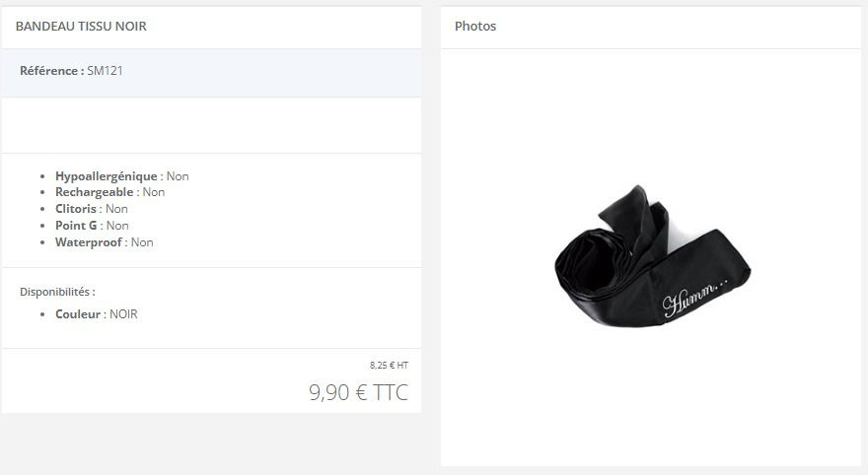Click the black blindfold product photo
This screenshot has width=868, height=475.
652,256
